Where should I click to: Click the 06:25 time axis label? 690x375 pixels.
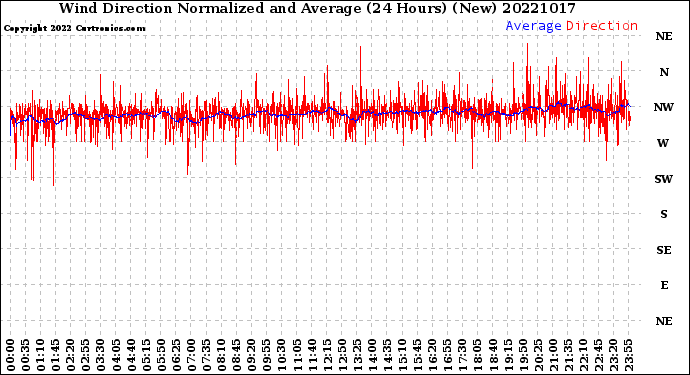click(x=176, y=355)
